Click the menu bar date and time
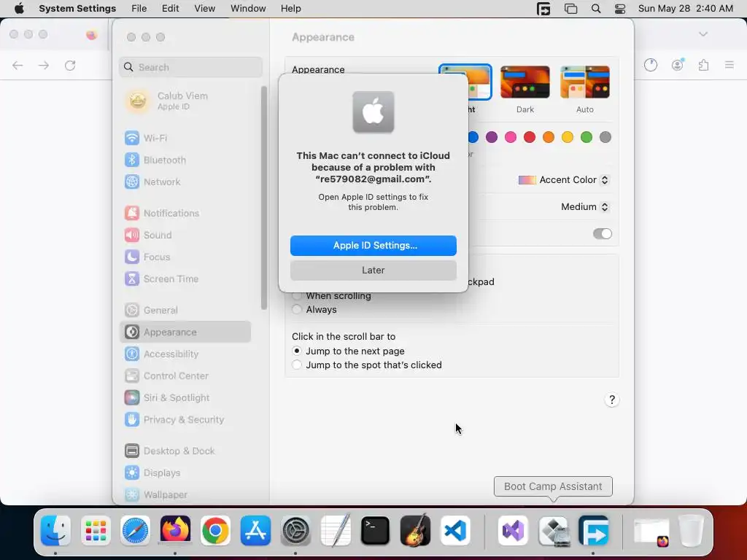Image resolution: width=747 pixels, height=560 pixels. pos(685,9)
